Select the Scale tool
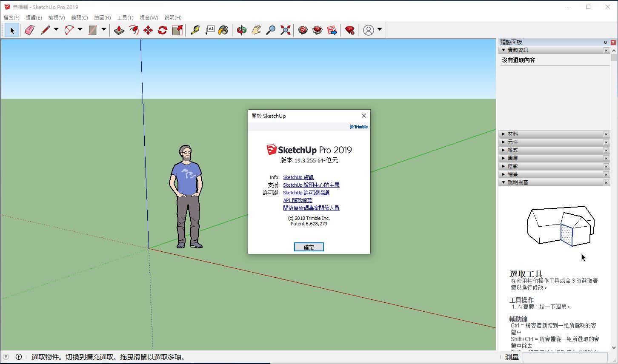 click(177, 30)
